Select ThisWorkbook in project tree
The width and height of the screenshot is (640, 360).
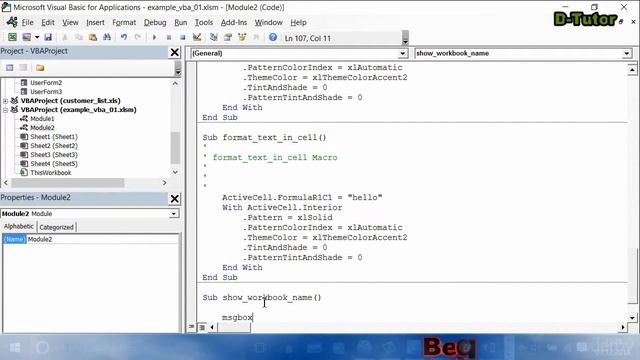[51, 172]
